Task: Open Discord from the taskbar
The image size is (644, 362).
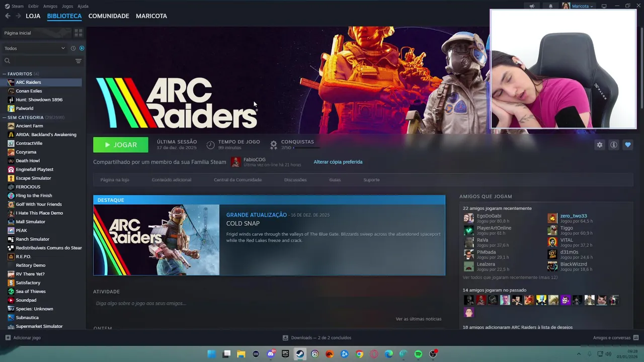Action: [271, 354]
